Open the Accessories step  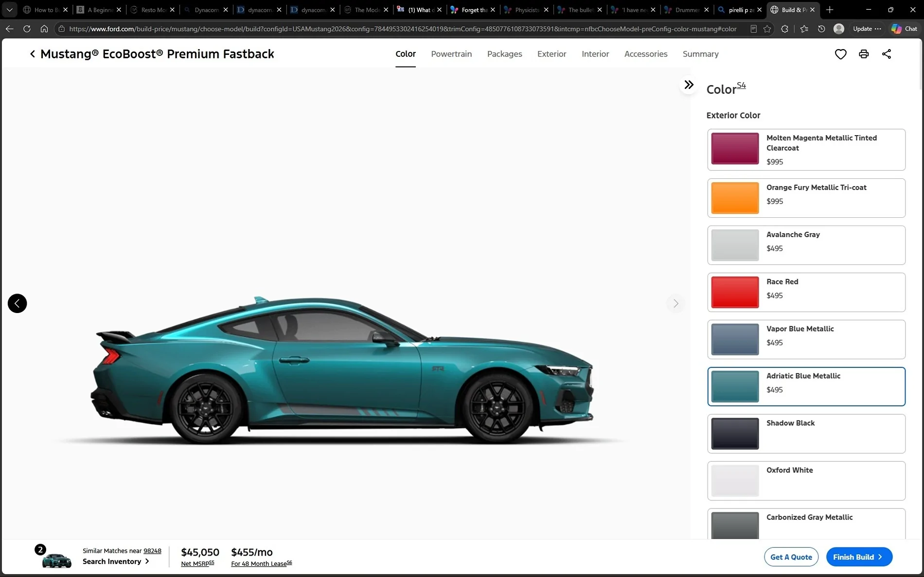(x=645, y=54)
